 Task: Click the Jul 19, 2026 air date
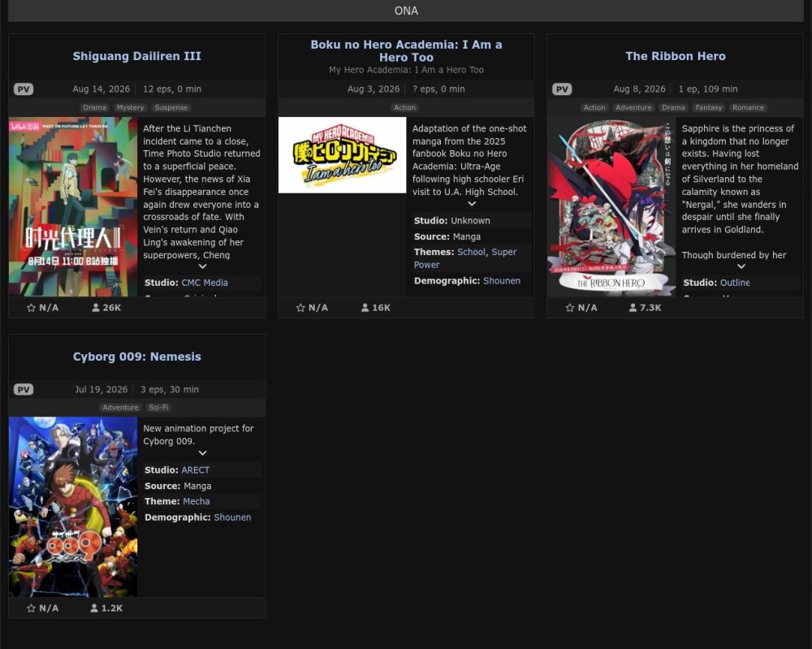pyautogui.click(x=101, y=390)
